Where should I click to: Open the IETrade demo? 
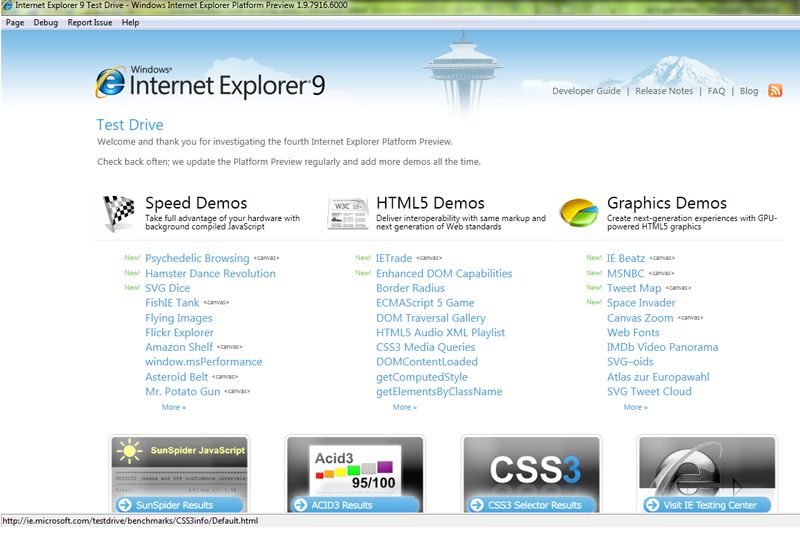(x=394, y=258)
